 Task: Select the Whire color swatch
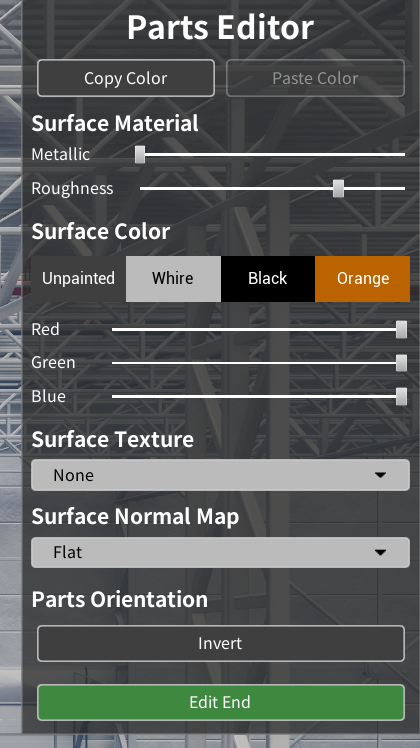pos(173,279)
